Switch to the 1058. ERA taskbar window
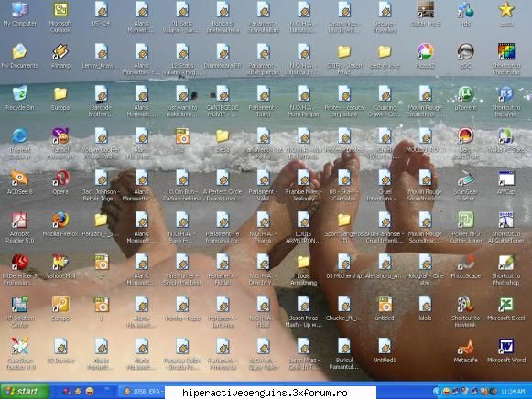532x399 pixels. click(x=143, y=392)
